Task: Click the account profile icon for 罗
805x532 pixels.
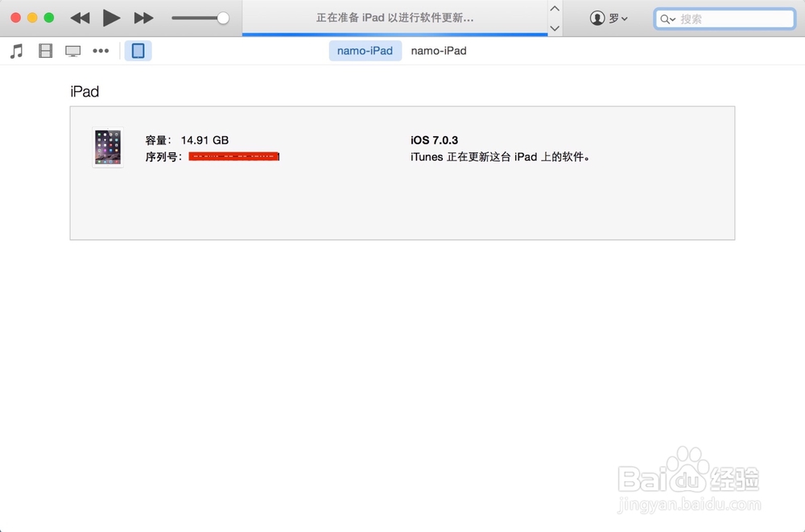Action: coord(597,19)
